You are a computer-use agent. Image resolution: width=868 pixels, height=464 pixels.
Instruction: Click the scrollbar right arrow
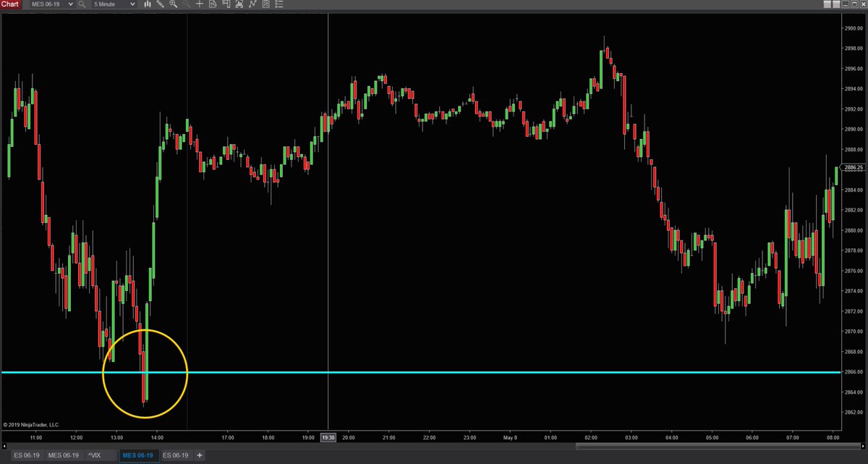point(864,447)
